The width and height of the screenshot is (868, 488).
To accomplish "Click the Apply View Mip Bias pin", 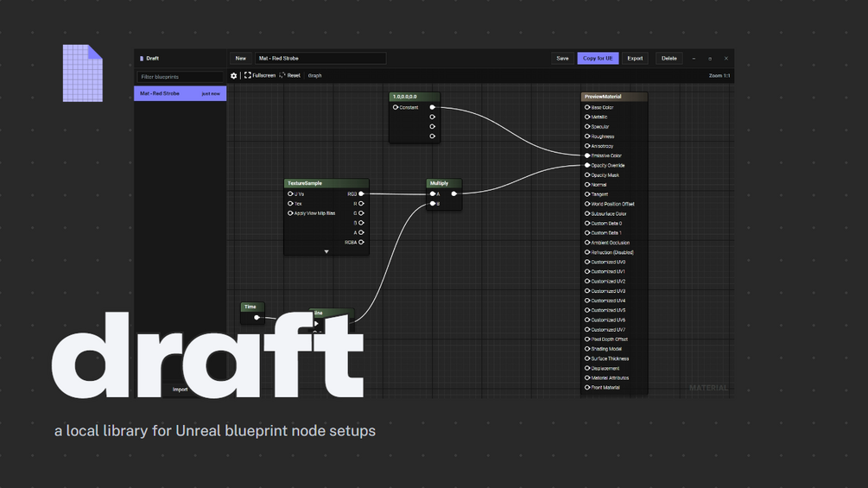I will pyautogui.click(x=290, y=213).
